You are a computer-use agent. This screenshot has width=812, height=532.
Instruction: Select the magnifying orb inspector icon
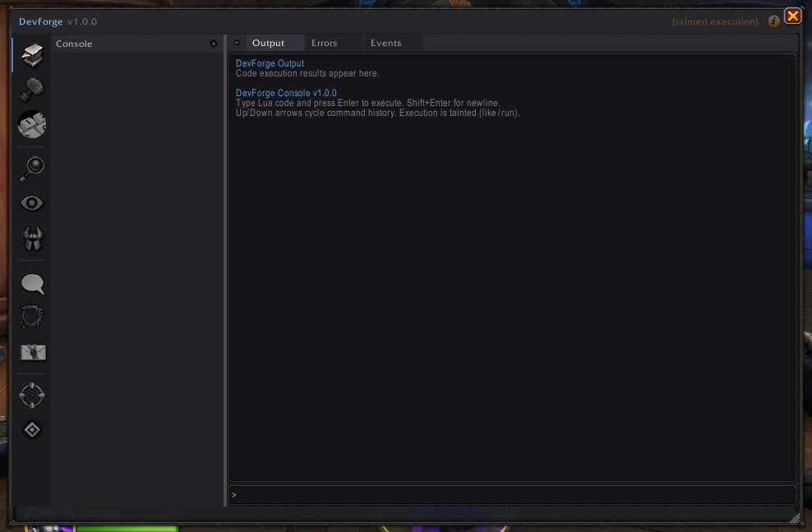[x=31, y=168]
